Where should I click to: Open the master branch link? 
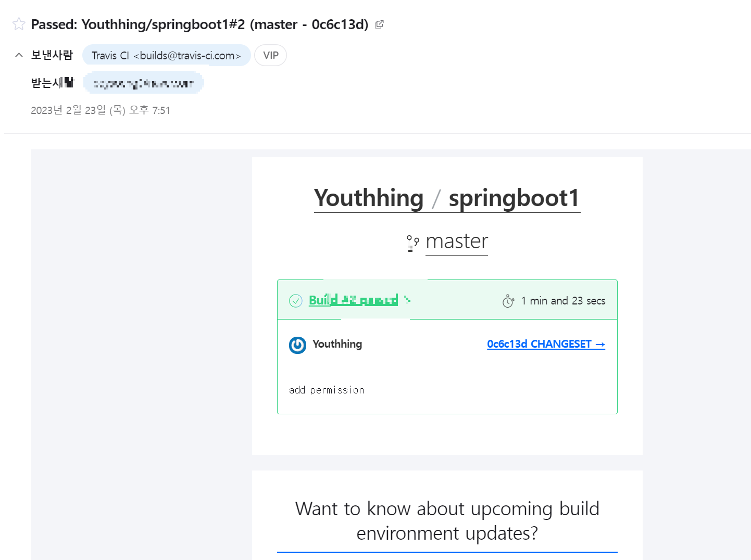click(457, 241)
